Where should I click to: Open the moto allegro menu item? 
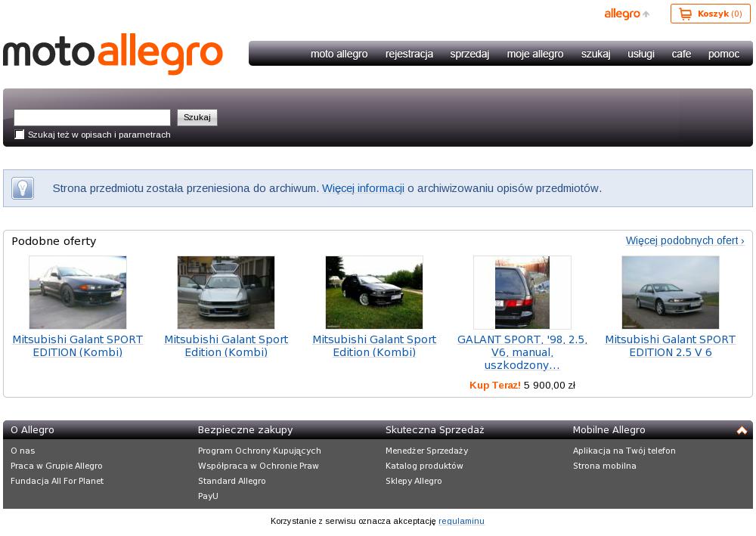point(339,54)
